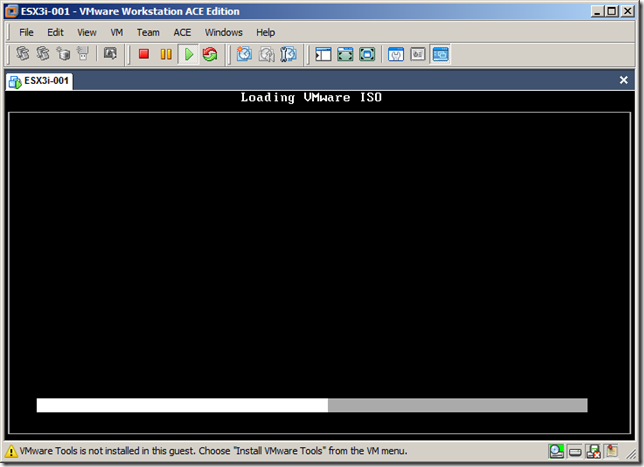Image resolution: width=644 pixels, height=467 pixels.
Task: Open the Windows menu
Action: click(x=224, y=32)
